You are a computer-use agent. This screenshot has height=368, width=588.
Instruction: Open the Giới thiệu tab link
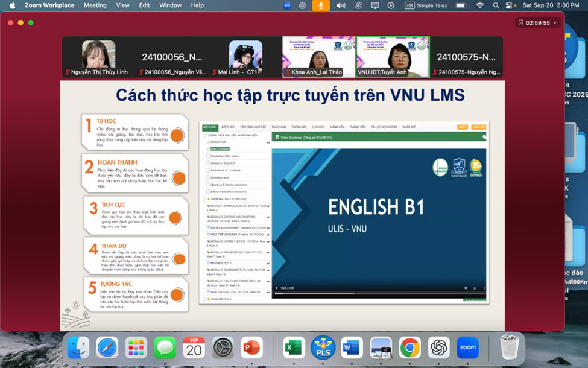227,127
